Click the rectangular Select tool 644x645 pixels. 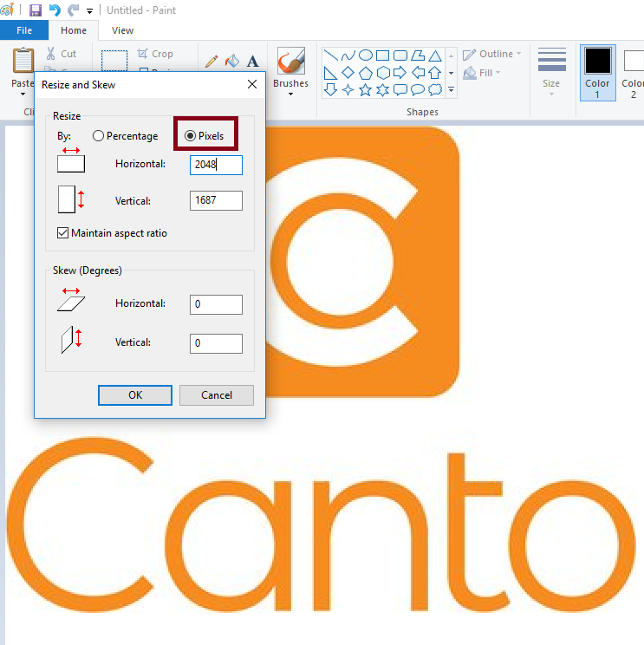point(114,61)
